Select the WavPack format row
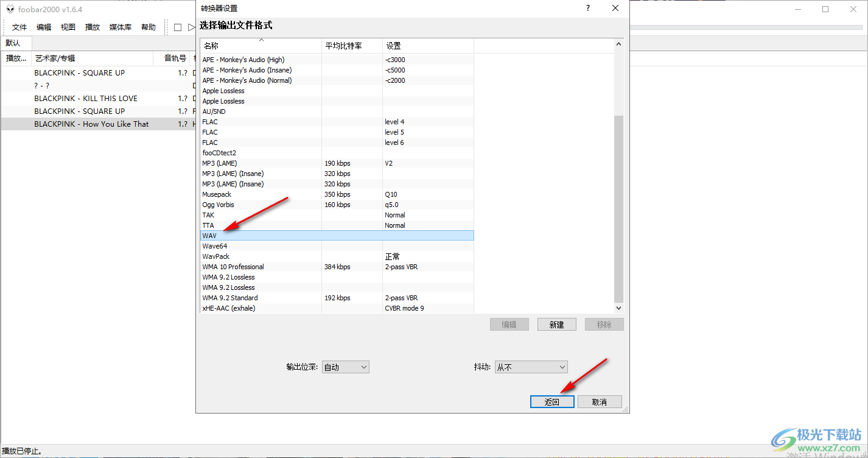Image resolution: width=868 pixels, height=458 pixels. [337, 256]
